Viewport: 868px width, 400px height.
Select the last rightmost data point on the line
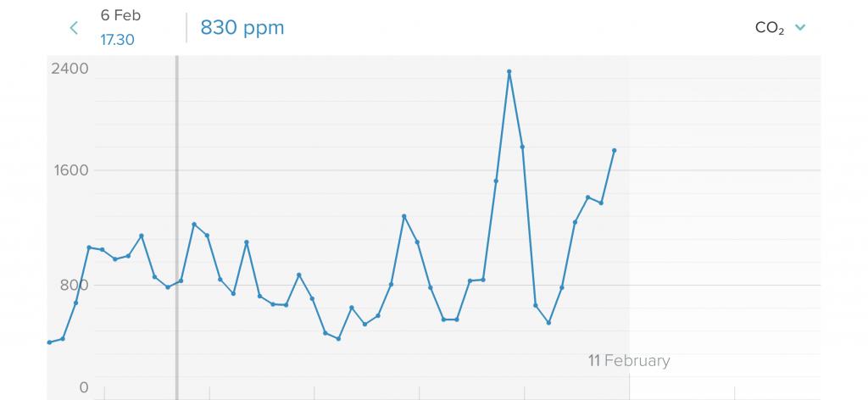tap(614, 150)
